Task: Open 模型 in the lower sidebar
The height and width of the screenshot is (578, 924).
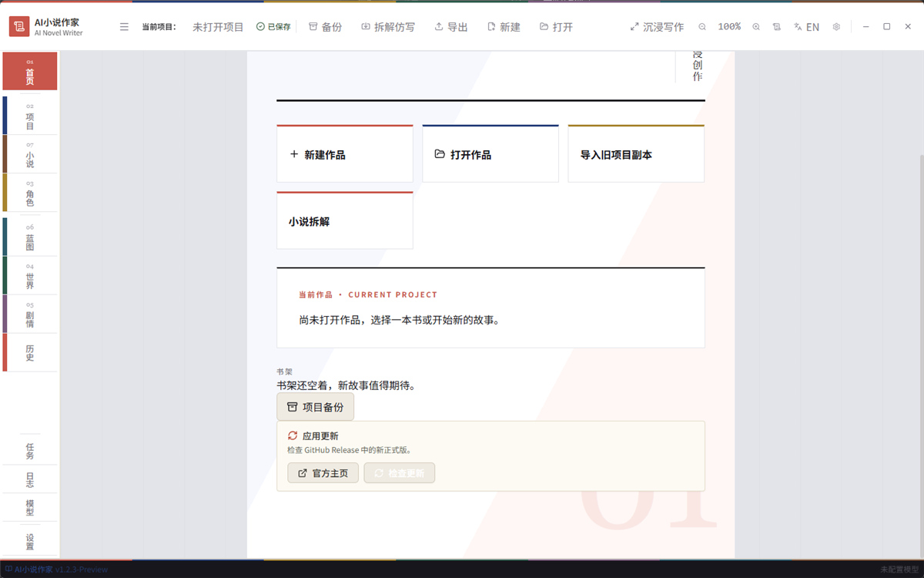Action: click(x=30, y=508)
